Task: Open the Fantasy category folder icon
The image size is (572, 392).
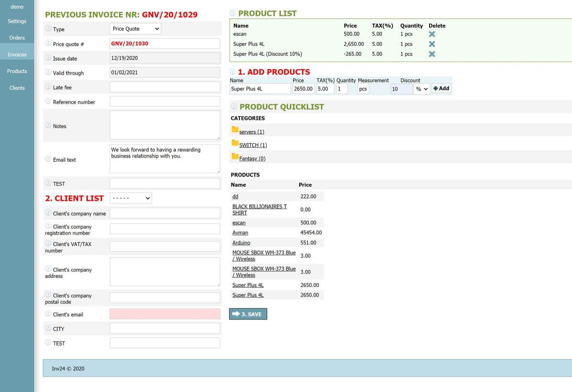Action: 235,157
